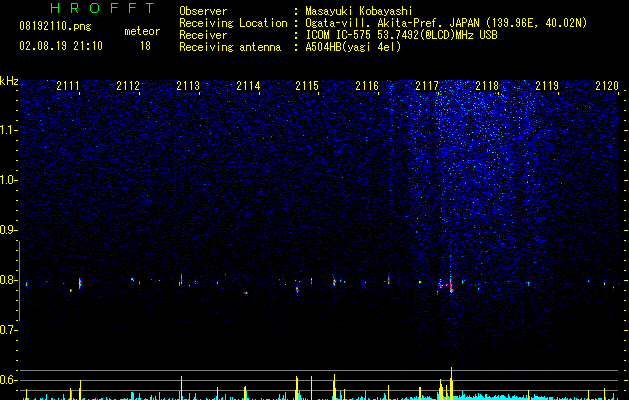Click the Ogata-vill. Akita-Pref. JAPAN location text
The width and height of the screenshot is (629, 400).
(x=446, y=23)
